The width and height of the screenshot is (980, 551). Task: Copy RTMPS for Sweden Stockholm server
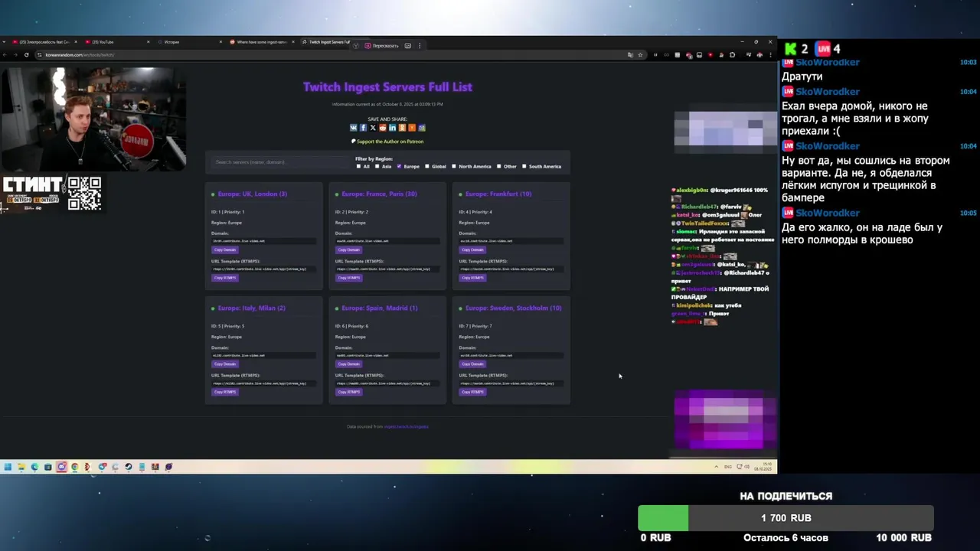coord(472,392)
